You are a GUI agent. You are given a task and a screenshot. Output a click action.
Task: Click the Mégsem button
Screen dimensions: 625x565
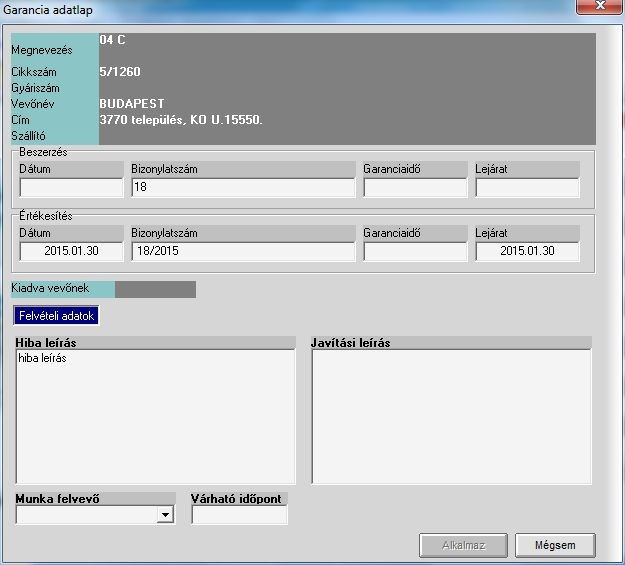[555, 545]
